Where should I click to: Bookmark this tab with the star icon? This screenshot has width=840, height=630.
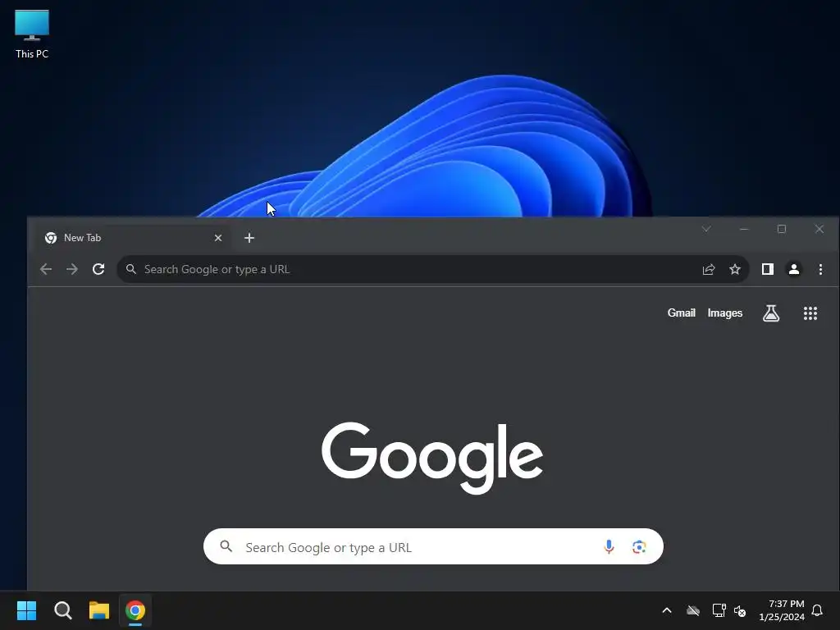[x=735, y=269]
